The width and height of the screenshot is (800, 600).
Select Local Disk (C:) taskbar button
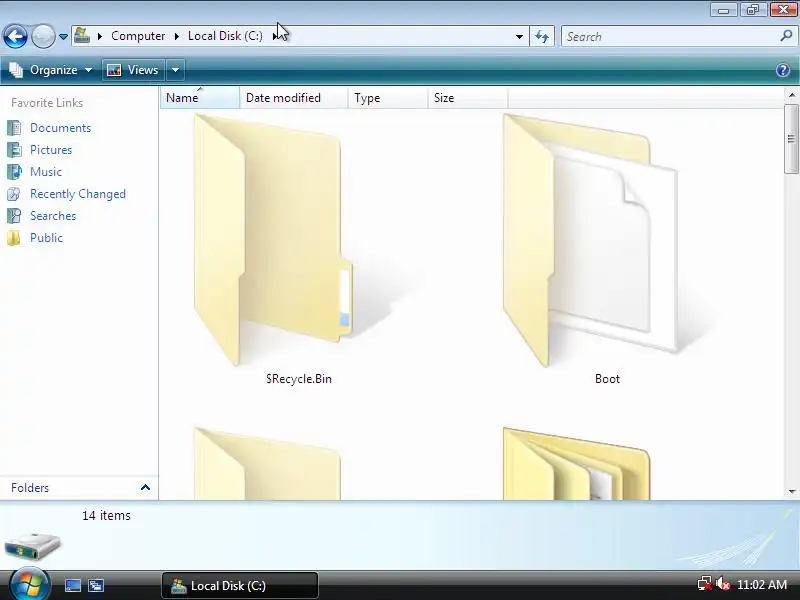[240, 585]
